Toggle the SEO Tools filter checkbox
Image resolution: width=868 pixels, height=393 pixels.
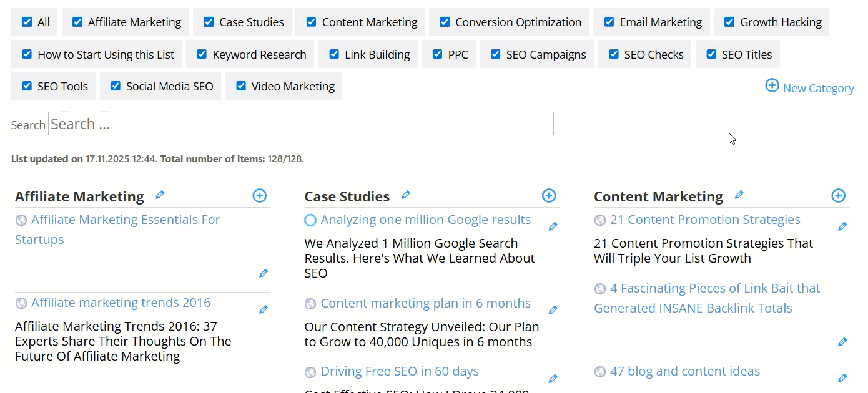point(27,86)
